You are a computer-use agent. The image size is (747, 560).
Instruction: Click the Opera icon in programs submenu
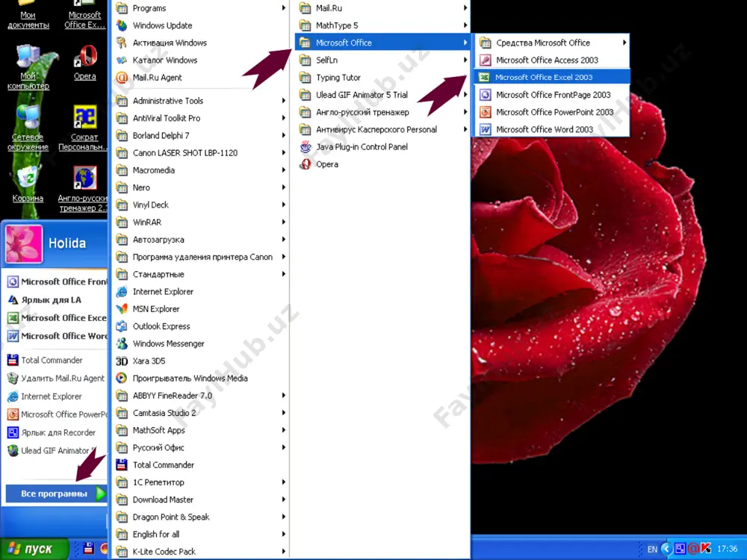click(305, 164)
